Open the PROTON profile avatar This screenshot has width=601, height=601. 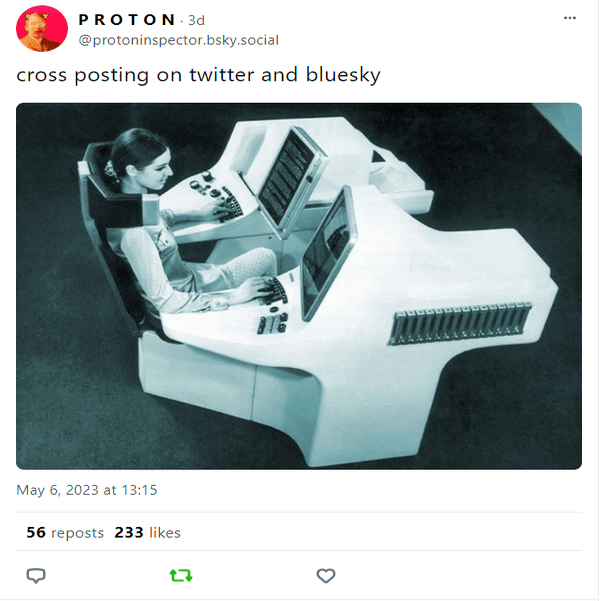coord(42,28)
